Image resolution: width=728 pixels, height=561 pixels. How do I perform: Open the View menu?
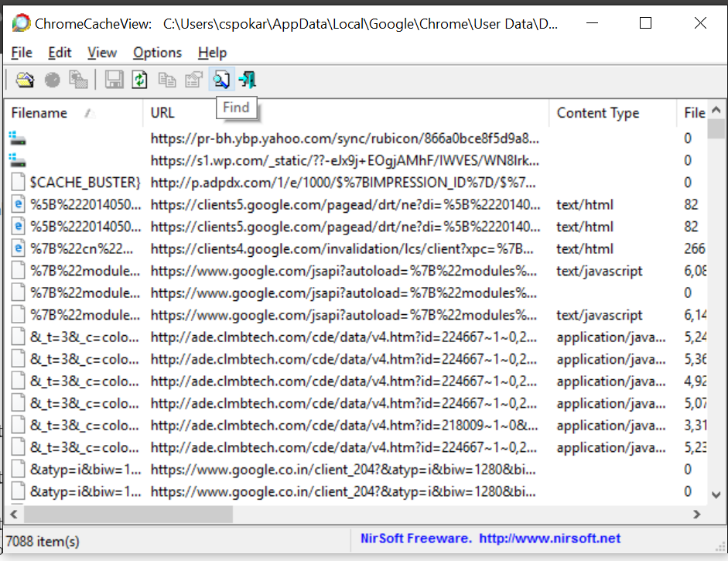coord(101,53)
